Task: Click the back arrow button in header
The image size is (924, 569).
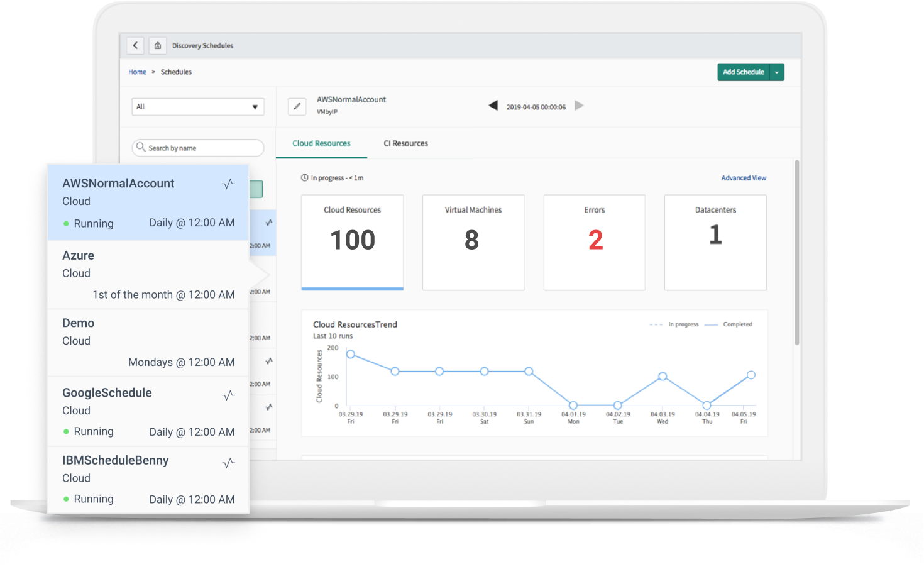Action: (135, 45)
